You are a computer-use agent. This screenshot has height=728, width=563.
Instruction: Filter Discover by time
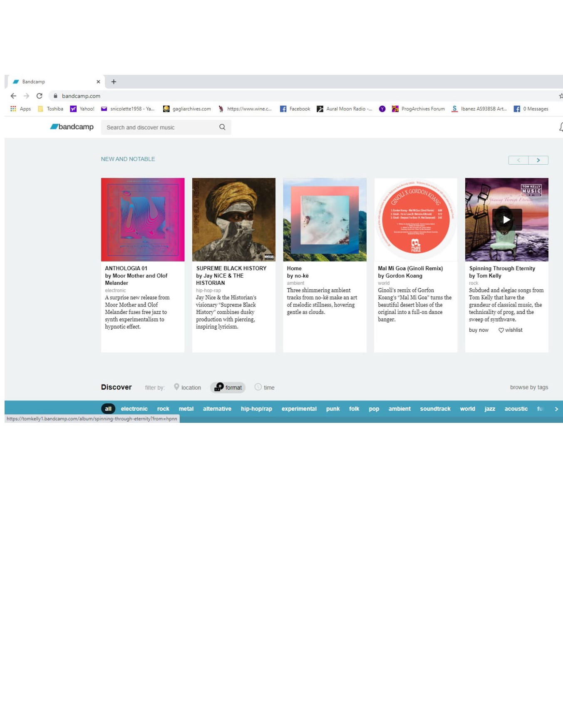tap(264, 387)
